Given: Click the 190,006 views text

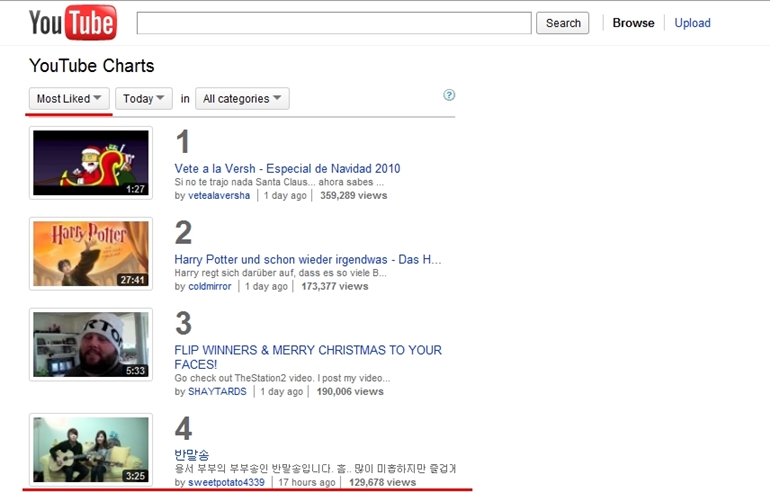Looking at the screenshot, I should pos(350,391).
